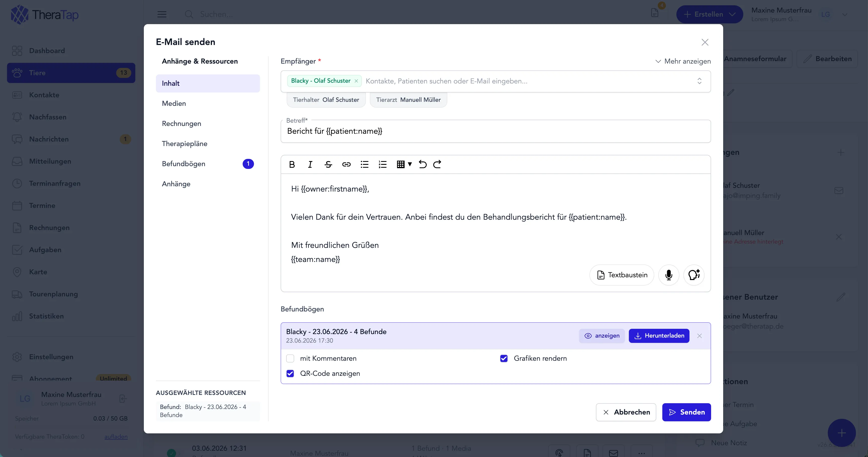Cancel with the Abbrechen button
The width and height of the screenshot is (868, 457).
point(626,412)
